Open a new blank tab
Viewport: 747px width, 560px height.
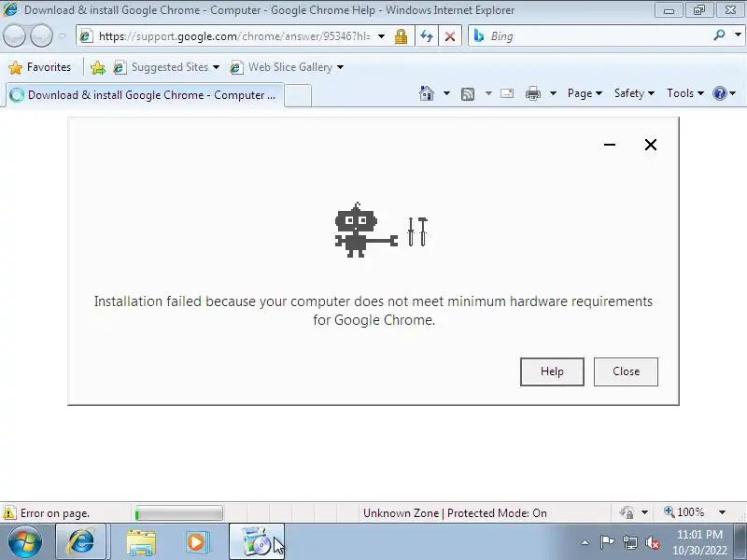(298, 96)
